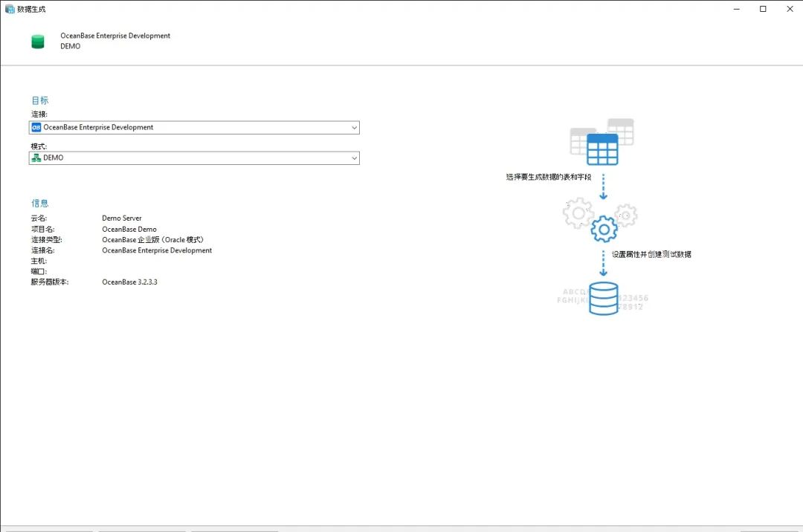Image resolution: width=803 pixels, height=532 pixels.
Task: Click the DEMO schema icon in mode box
Action: point(36,158)
